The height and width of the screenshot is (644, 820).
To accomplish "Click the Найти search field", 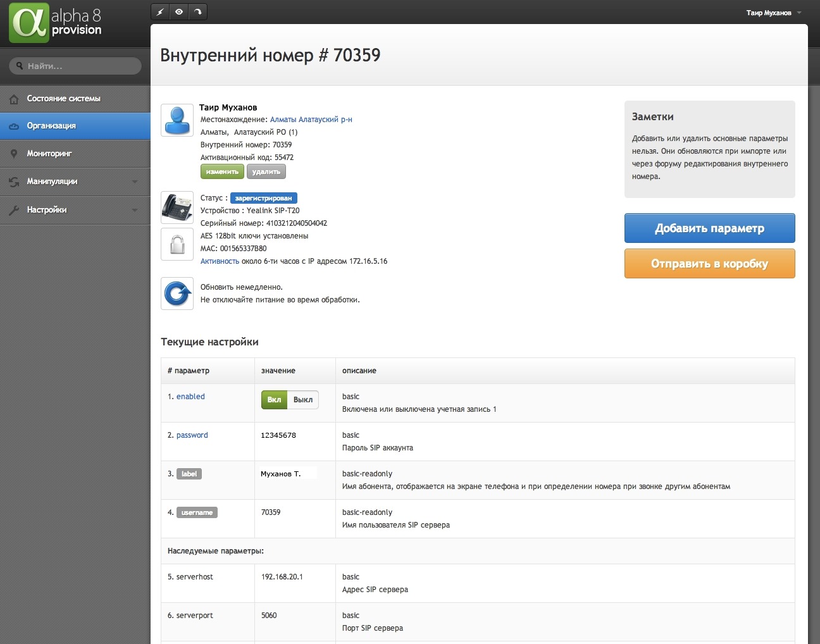I will [75, 66].
